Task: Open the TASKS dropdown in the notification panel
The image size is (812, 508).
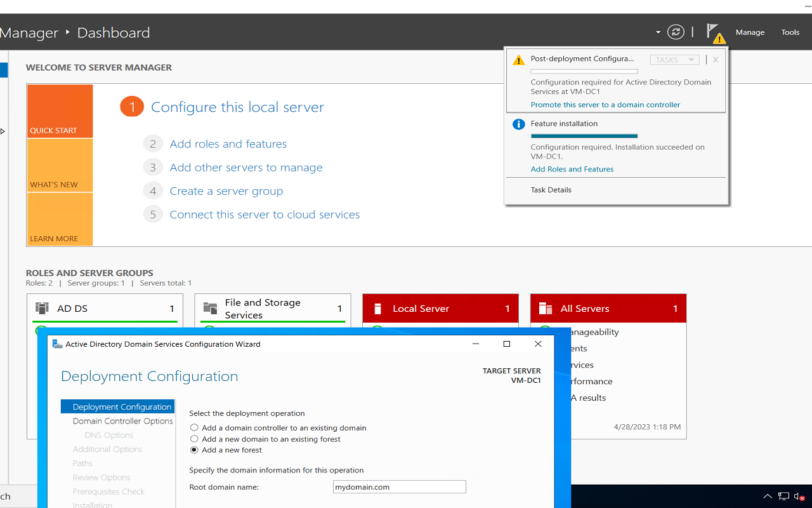Action: tap(674, 60)
